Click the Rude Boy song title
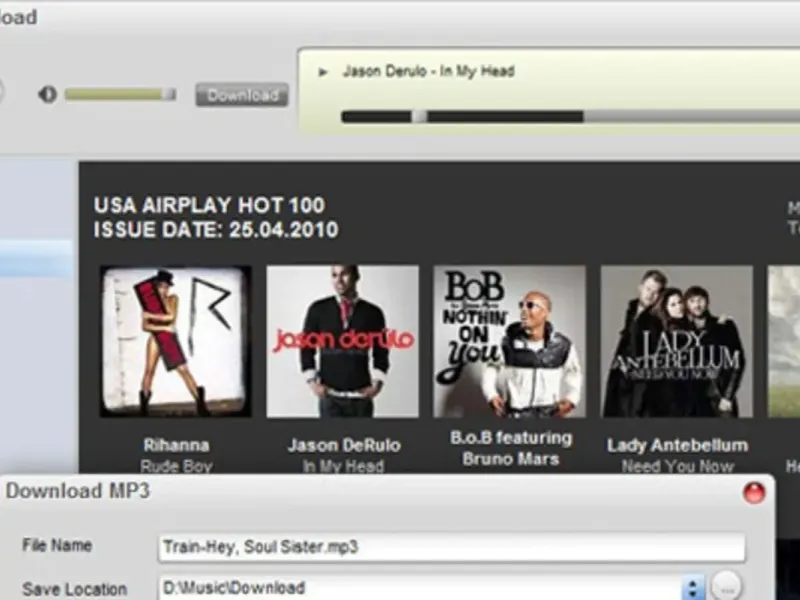Screen dimensions: 800x600 click(176, 466)
